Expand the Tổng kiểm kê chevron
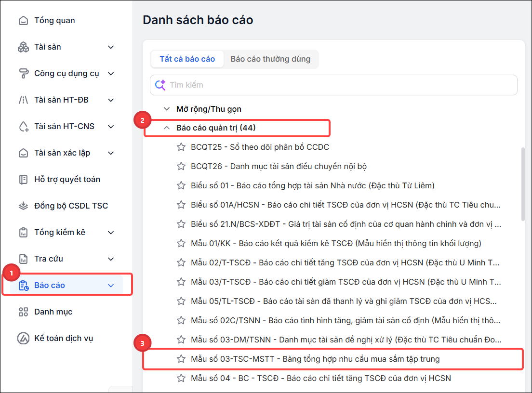The image size is (532, 393). [111, 232]
